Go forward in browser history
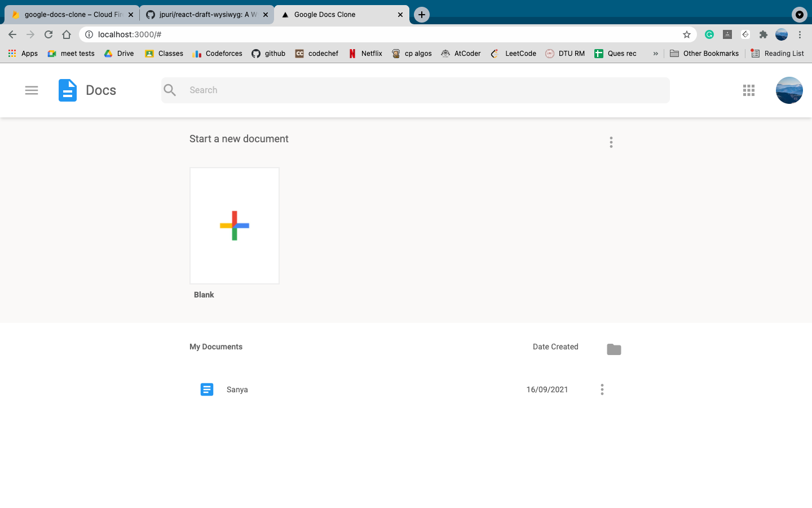Viewport: 812px width, 508px height. [x=30, y=34]
